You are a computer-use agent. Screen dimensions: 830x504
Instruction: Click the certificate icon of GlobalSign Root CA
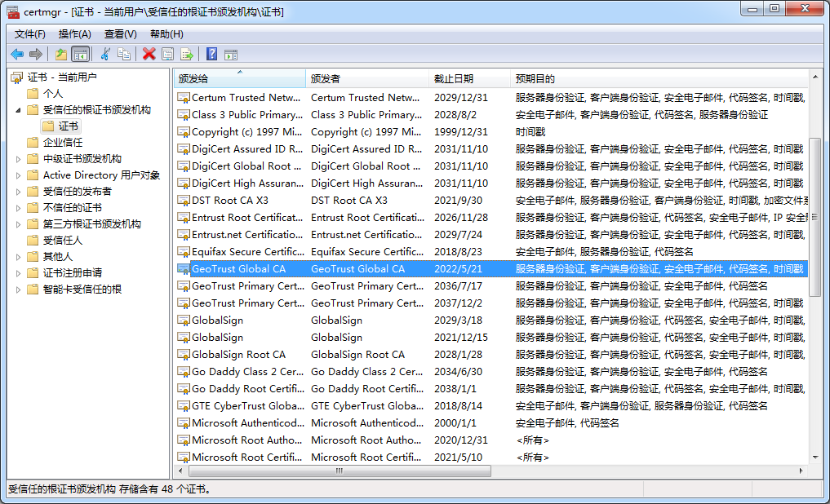pyautogui.click(x=183, y=355)
